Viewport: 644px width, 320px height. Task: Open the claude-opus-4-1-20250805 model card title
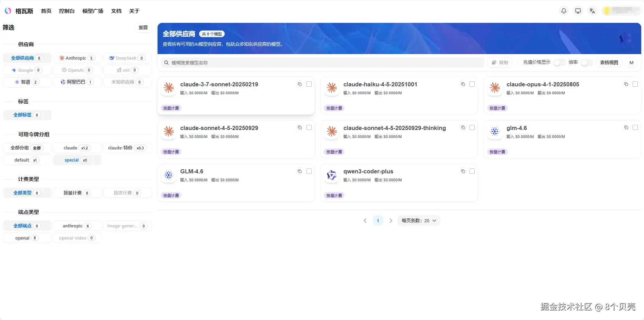(x=543, y=84)
